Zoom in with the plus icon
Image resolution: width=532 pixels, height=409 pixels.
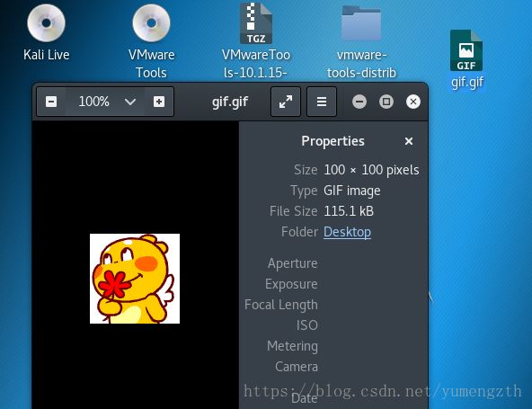pos(159,102)
